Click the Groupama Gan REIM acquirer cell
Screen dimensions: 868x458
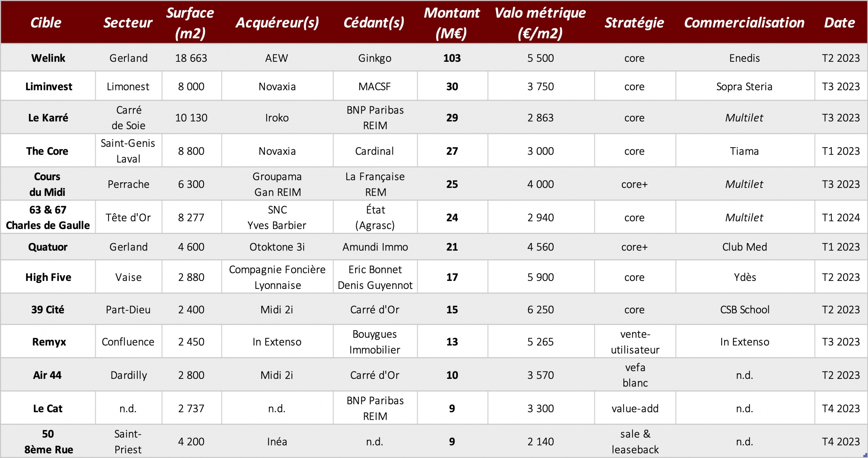pyautogui.click(x=277, y=184)
